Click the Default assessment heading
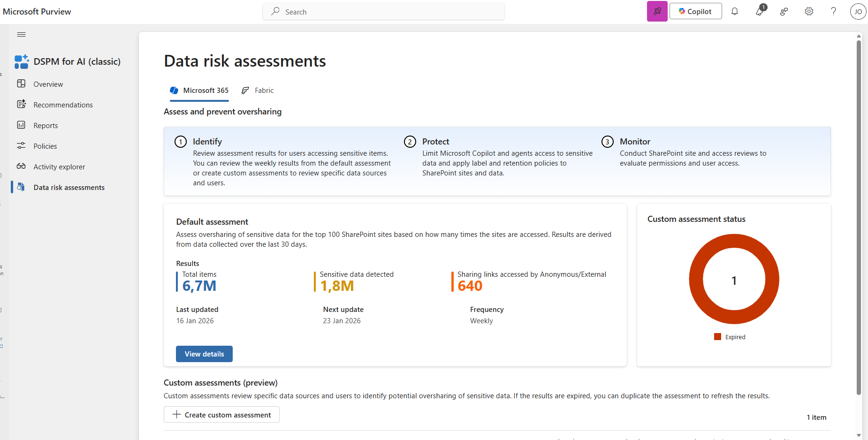Screen dimensions: 868x440 pos(213,222)
